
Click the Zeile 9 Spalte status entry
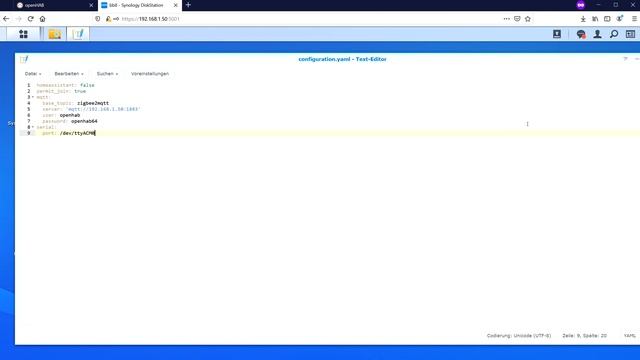584,336
